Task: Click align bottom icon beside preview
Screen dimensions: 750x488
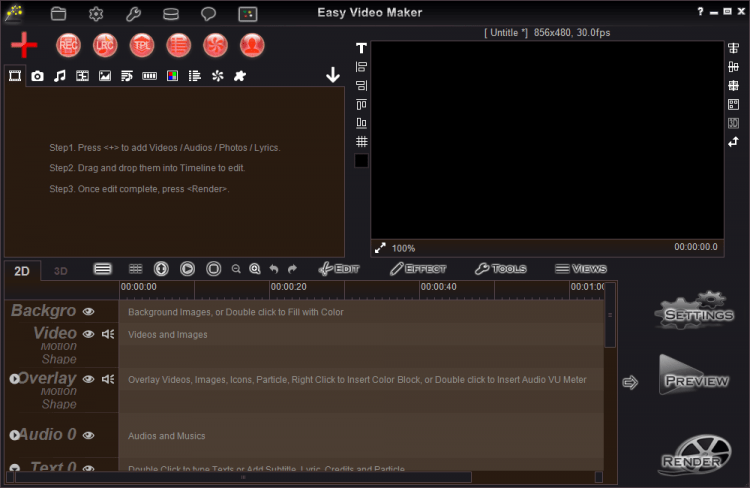Action: coord(361,122)
